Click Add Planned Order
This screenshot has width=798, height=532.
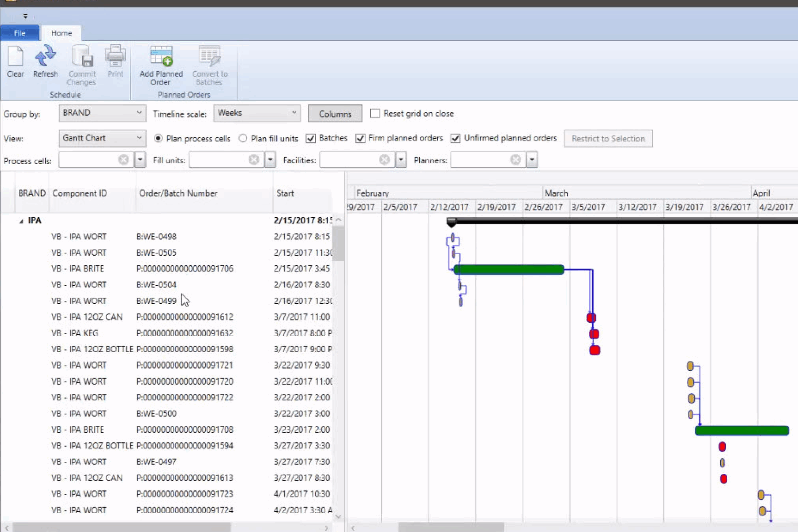tap(161, 65)
